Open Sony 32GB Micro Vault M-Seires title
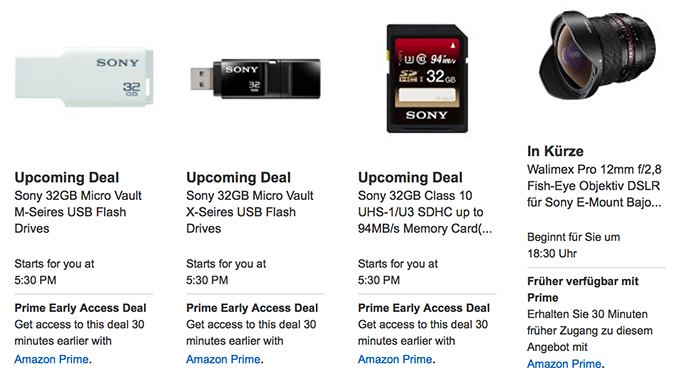This screenshot has width=700, height=373. tap(78, 212)
